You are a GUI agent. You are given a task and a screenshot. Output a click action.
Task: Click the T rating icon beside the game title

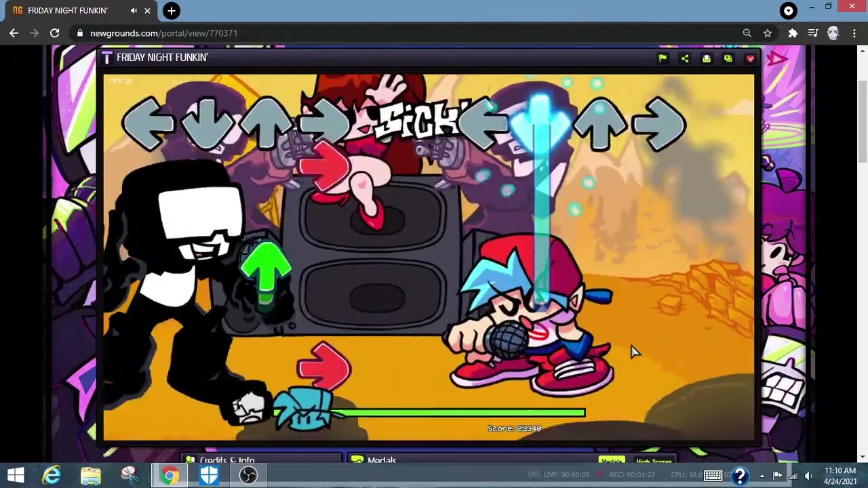tap(106, 58)
